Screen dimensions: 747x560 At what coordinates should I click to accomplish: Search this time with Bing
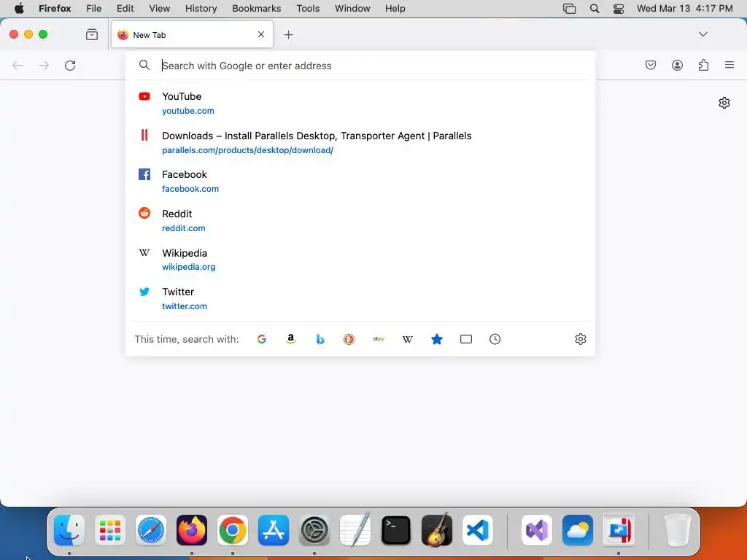pyautogui.click(x=320, y=339)
